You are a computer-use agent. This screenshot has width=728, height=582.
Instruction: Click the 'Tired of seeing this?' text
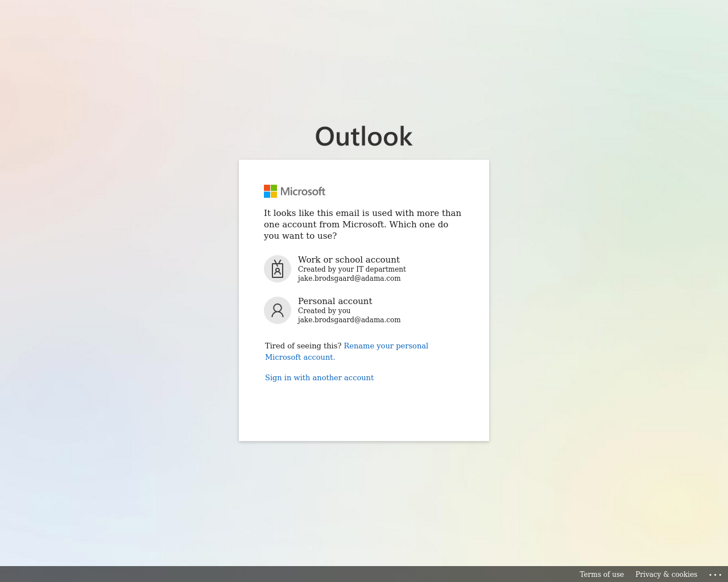tap(303, 346)
